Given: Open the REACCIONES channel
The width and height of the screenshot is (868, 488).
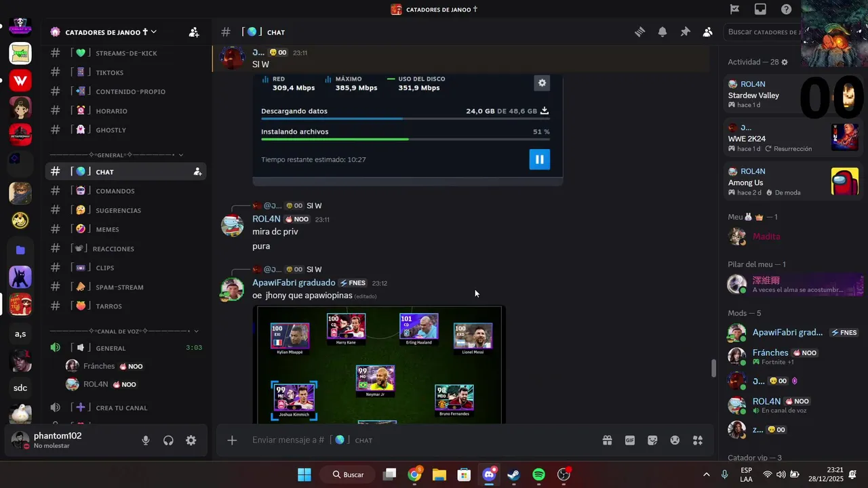Looking at the screenshot, I should [x=126, y=249].
